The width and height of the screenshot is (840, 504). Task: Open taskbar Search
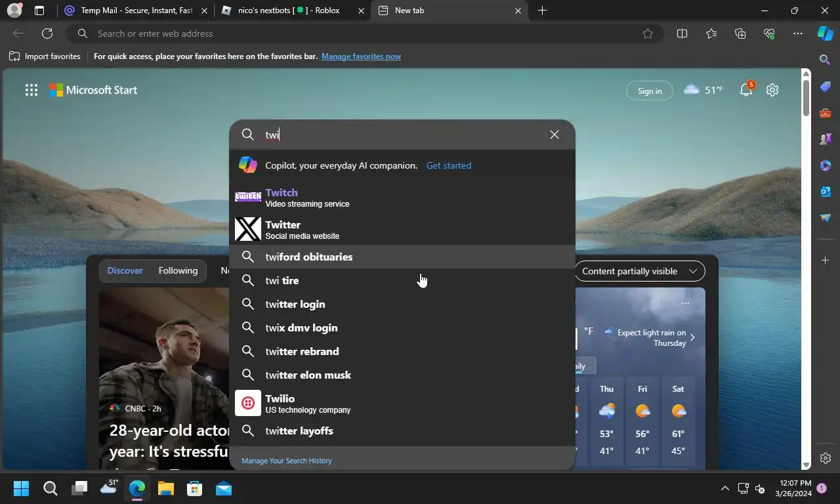coord(51,488)
